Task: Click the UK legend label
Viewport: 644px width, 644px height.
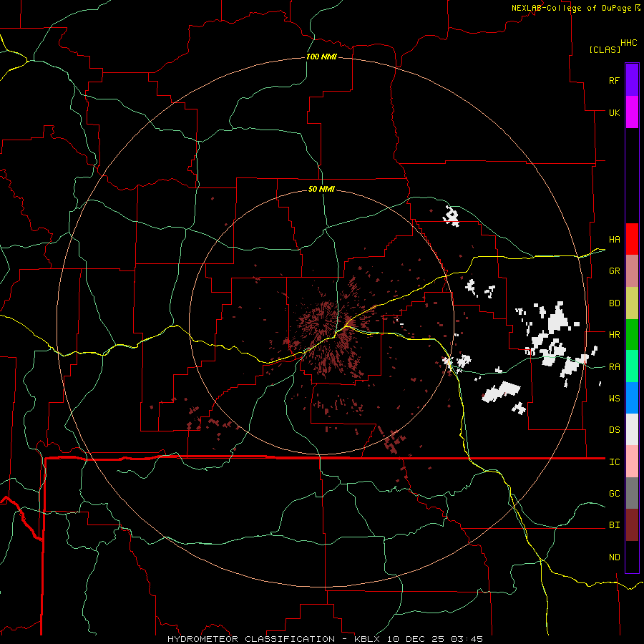Action: 614,112
